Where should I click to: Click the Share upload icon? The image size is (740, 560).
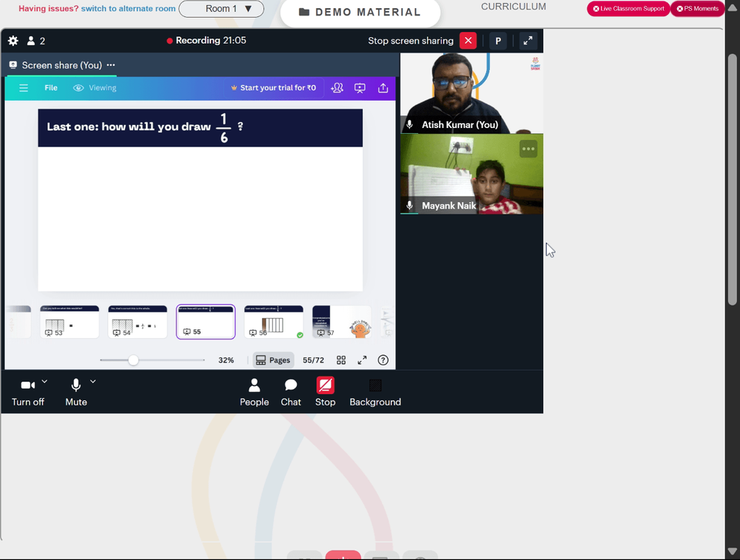point(383,88)
